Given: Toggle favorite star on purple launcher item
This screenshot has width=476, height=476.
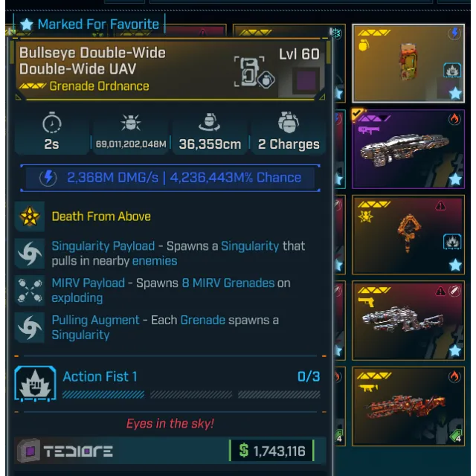Looking at the screenshot, I should click(x=455, y=179).
